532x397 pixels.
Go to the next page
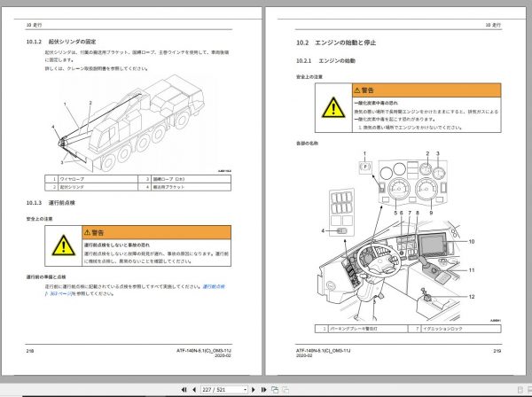pyautogui.click(x=253, y=390)
